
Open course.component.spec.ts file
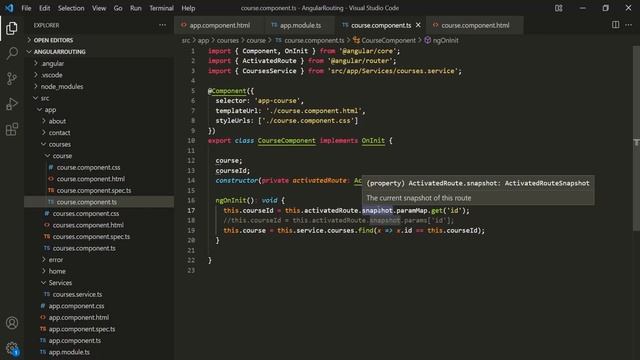99,191
